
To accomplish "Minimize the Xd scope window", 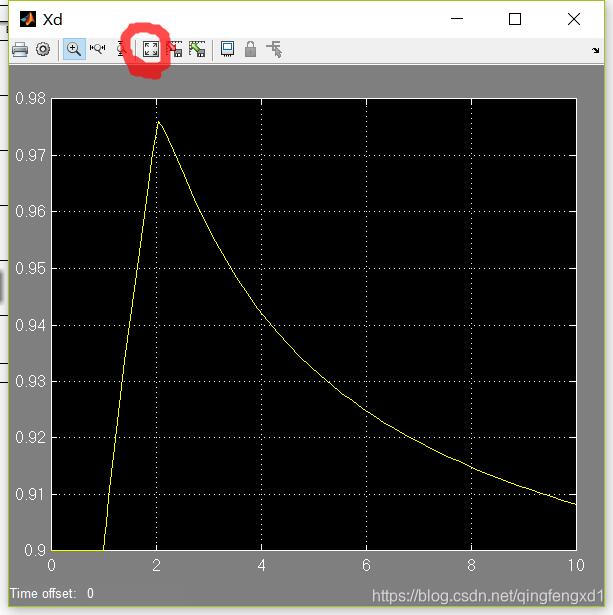I will (457, 18).
